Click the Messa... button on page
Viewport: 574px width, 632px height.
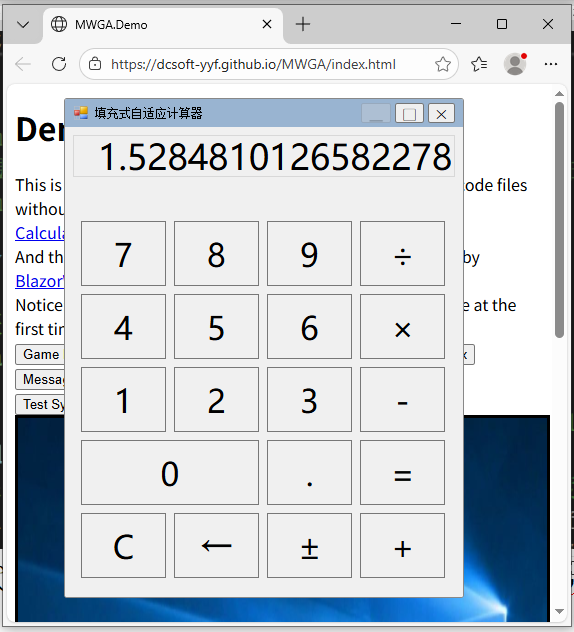point(40,379)
